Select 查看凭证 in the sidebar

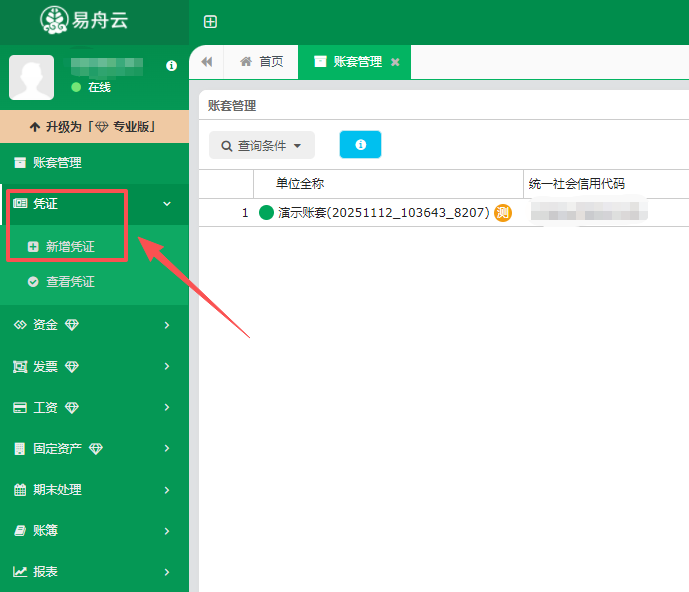click(x=70, y=282)
